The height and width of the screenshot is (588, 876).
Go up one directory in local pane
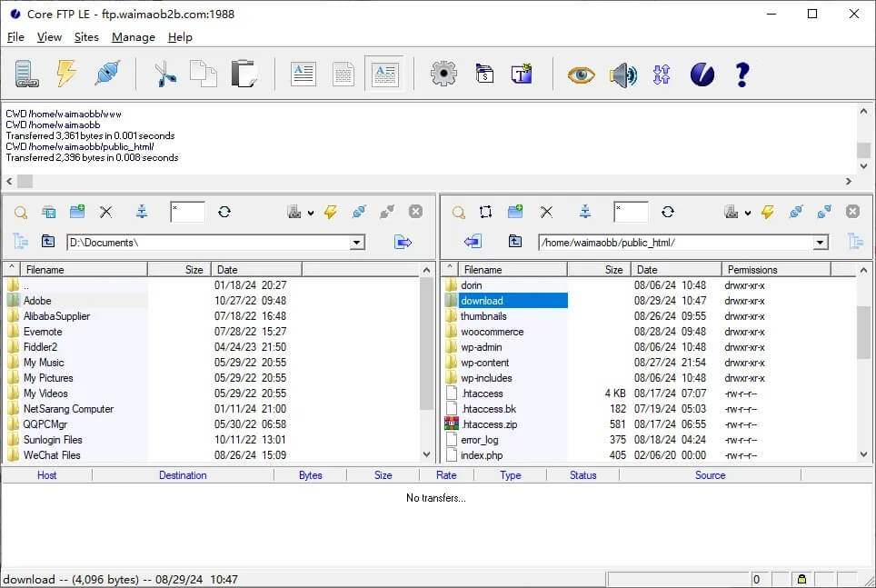(48, 241)
